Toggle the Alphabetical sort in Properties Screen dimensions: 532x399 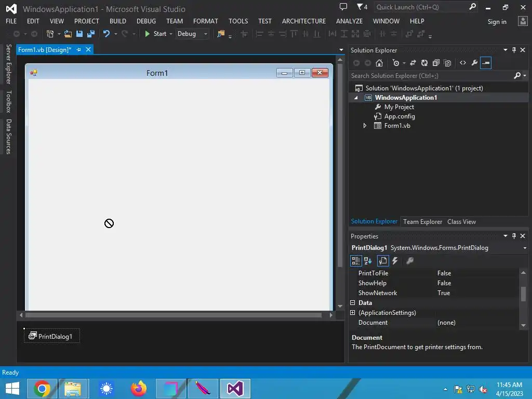click(368, 261)
